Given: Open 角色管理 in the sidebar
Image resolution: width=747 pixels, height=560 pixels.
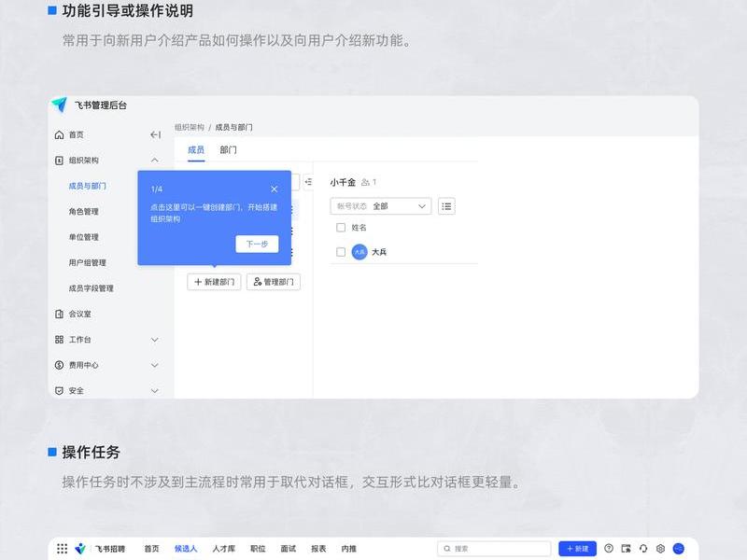Looking at the screenshot, I should tap(84, 212).
